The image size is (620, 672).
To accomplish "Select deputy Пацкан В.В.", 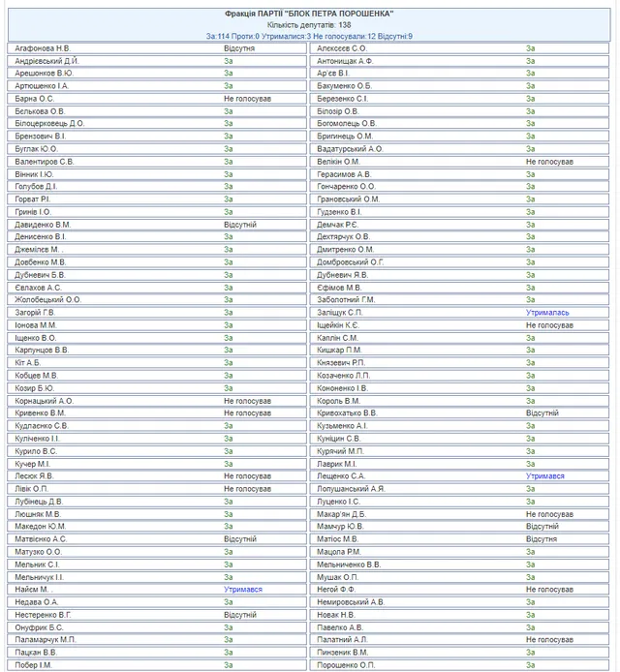I will [36, 653].
